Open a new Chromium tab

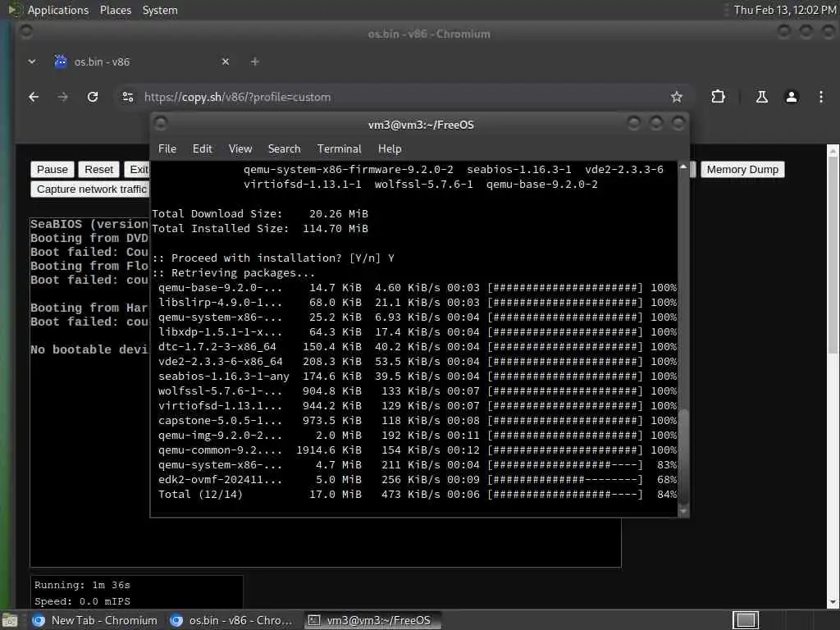coord(255,62)
